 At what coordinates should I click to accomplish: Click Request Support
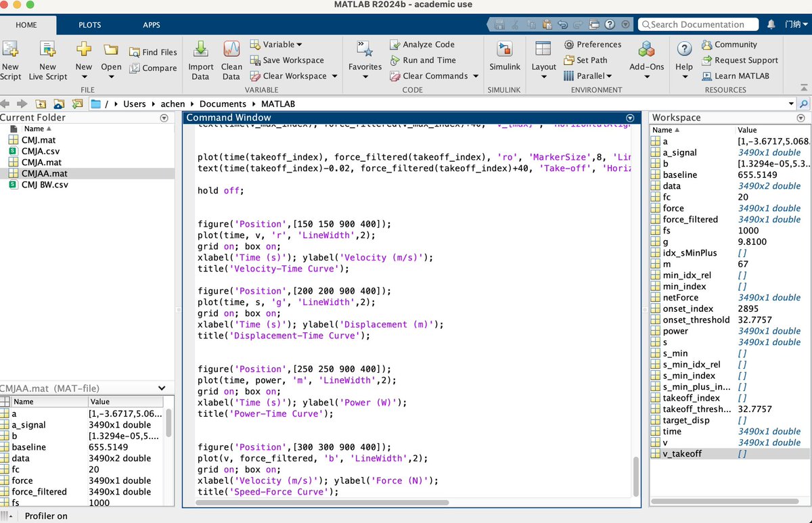pos(740,60)
